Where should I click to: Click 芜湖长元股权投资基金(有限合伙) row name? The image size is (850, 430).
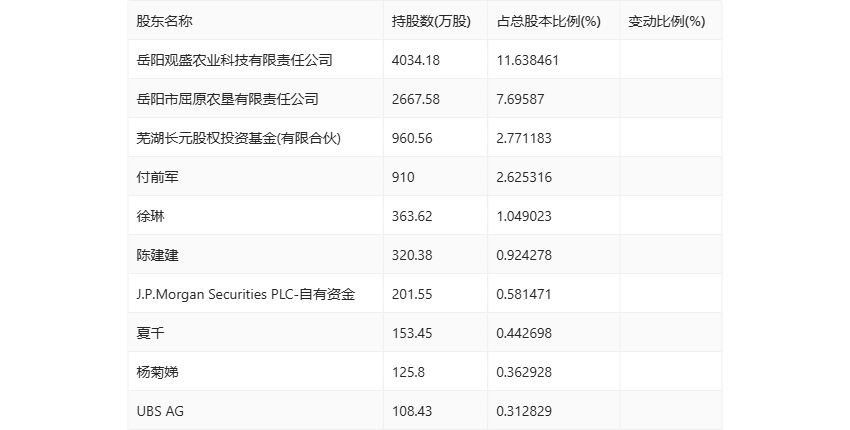click(x=238, y=138)
